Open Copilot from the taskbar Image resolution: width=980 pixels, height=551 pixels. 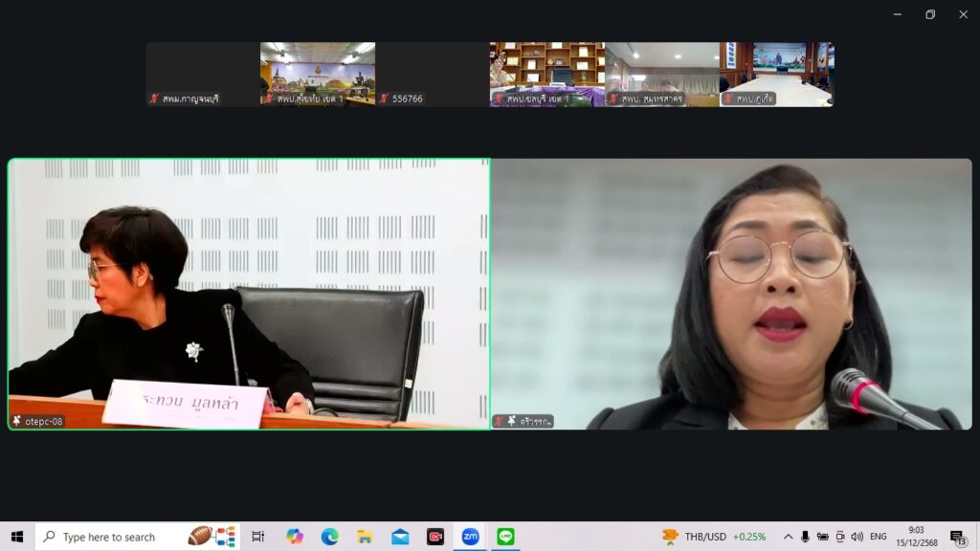tap(295, 537)
